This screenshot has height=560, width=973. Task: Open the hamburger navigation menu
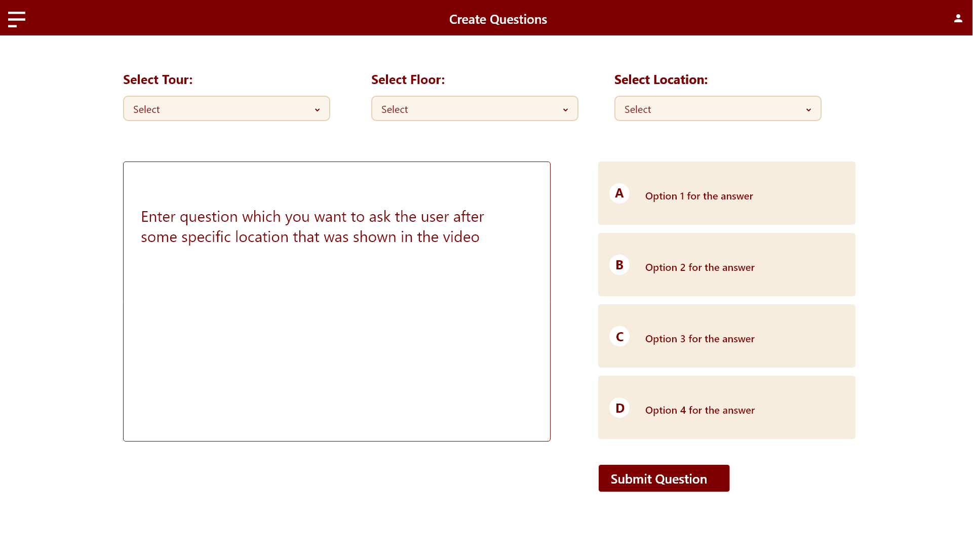click(17, 19)
